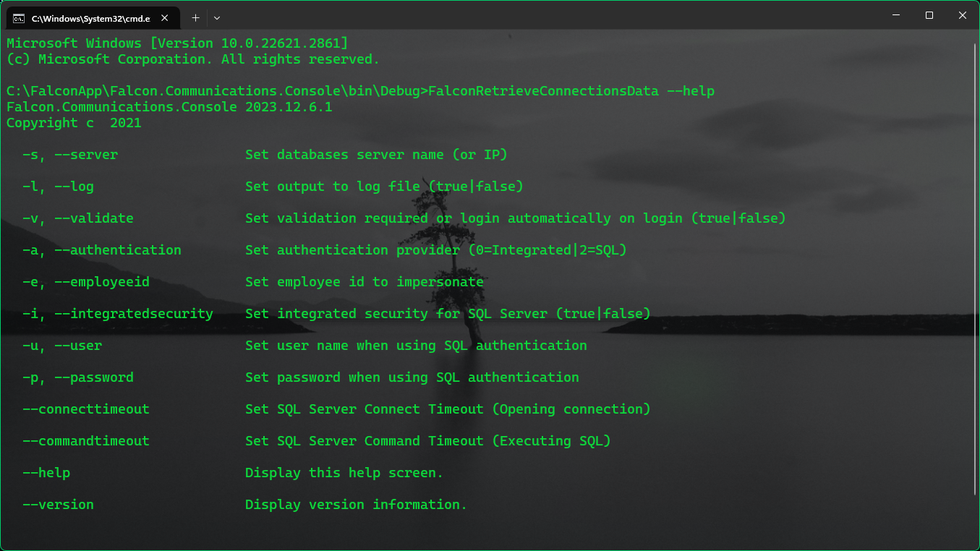Minimize the terminal window
Screen dimensions: 980x551
(896, 15)
